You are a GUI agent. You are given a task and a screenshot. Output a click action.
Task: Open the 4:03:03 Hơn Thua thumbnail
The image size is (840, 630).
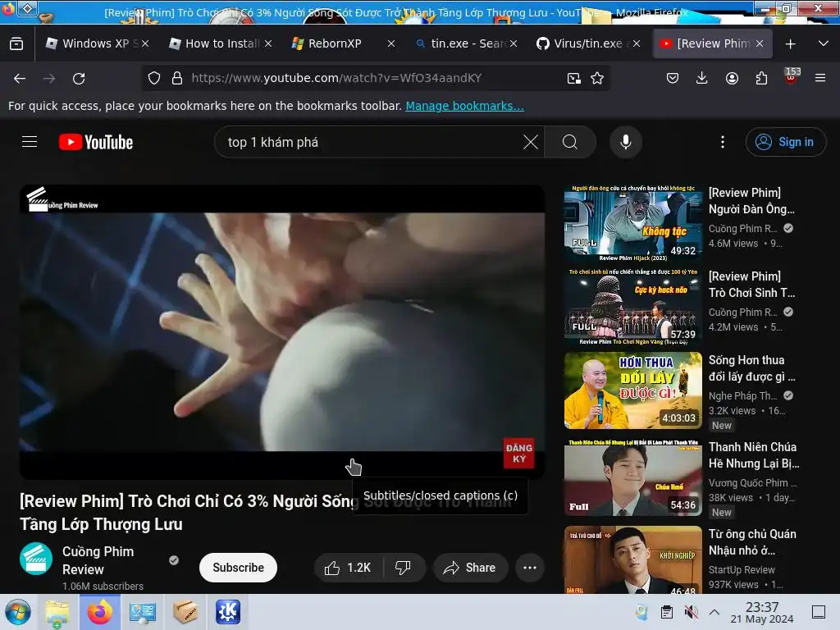[x=632, y=390]
